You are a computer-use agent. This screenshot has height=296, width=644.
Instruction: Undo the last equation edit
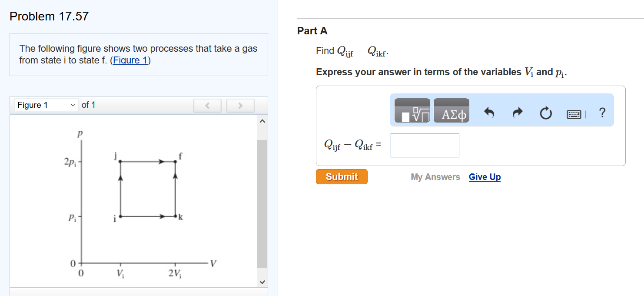click(x=489, y=113)
